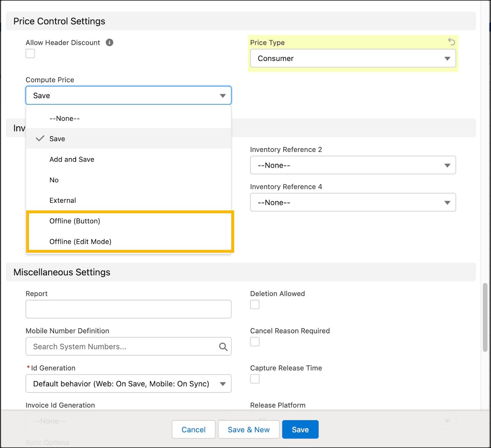
Task: Enable the Allow Header Discount checkbox
Action: [30, 54]
